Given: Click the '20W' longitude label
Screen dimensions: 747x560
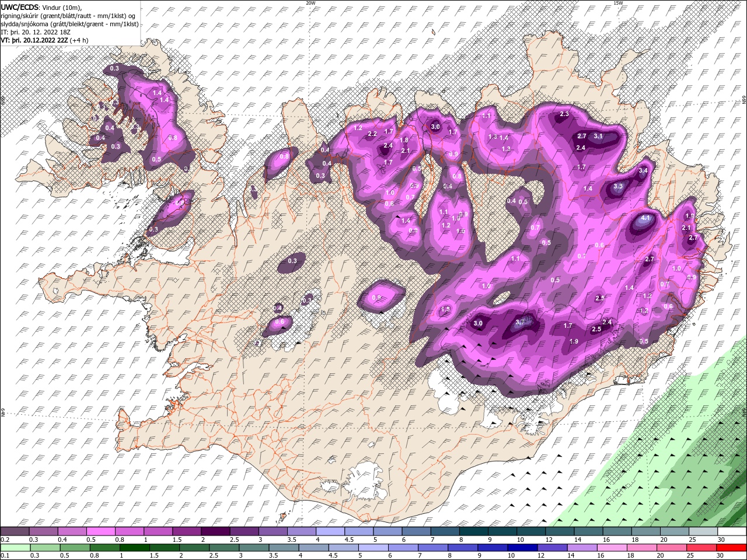Looking at the screenshot, I should point(310,2).
